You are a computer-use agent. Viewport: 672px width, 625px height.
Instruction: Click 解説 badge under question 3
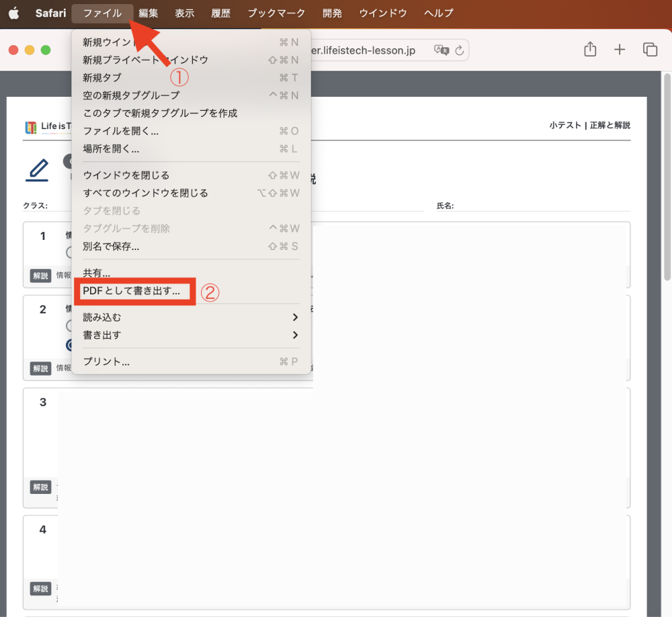[x=40, y=487]
